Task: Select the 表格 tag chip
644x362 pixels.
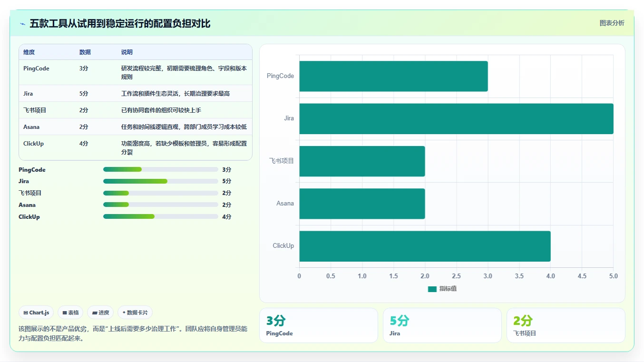Action: point(70,313)
